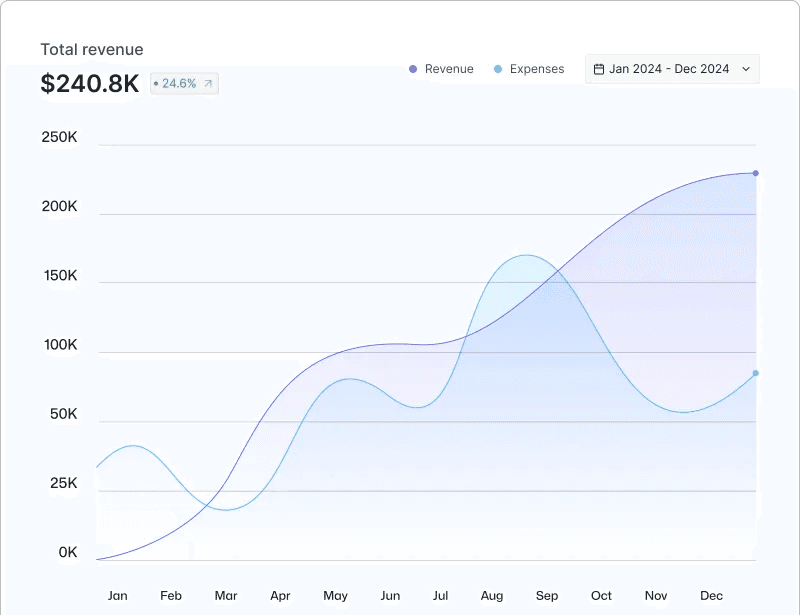
Task: Click the upward arrow icon in badge
Action: click(208, 84)
